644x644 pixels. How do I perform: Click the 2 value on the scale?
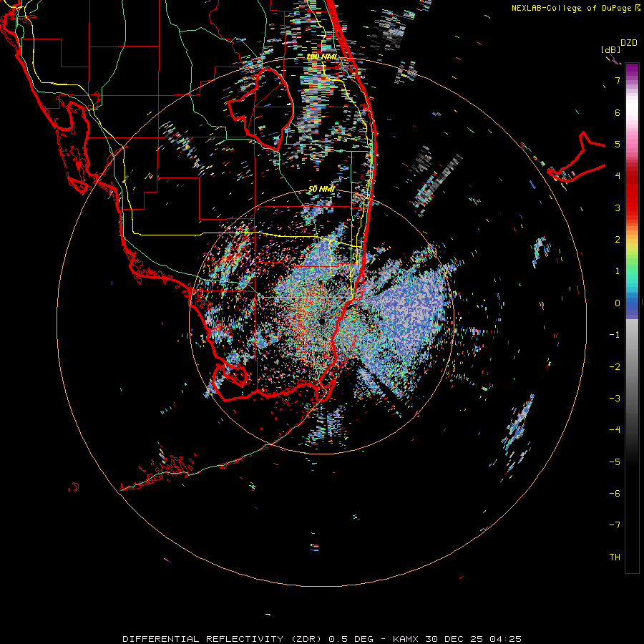coord(618,240)
